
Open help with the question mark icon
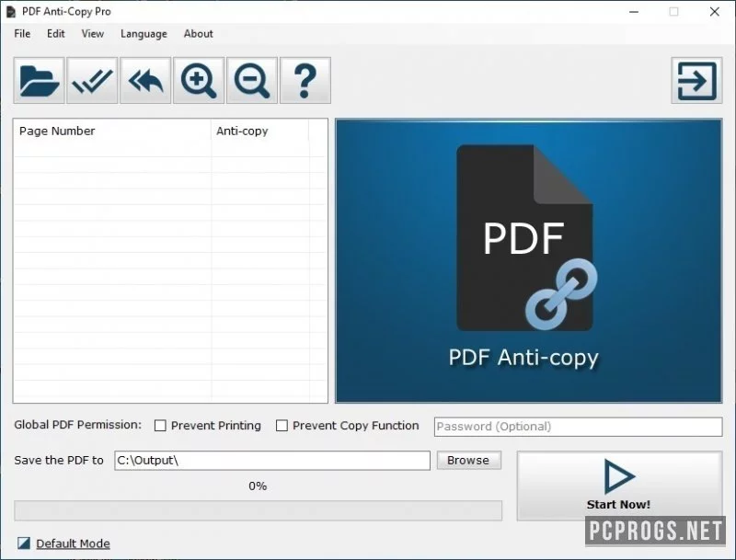305,81
